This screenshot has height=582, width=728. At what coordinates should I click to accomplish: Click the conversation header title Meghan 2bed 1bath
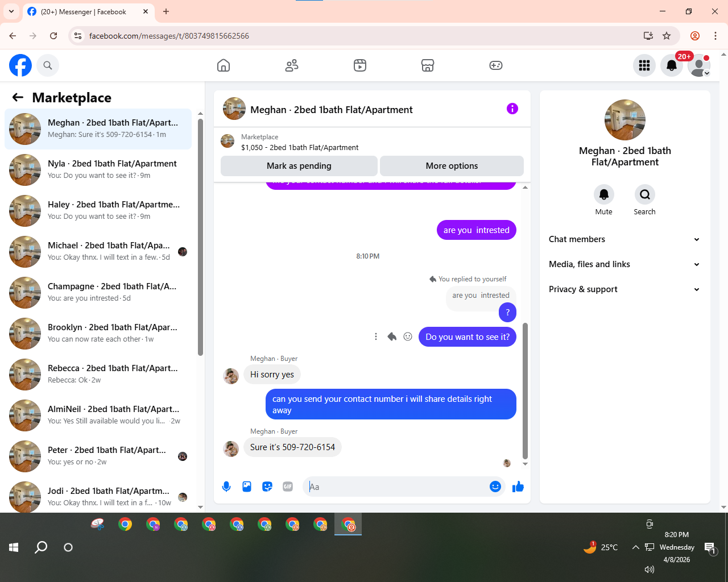pyautogui.click(x=332, y=110)
